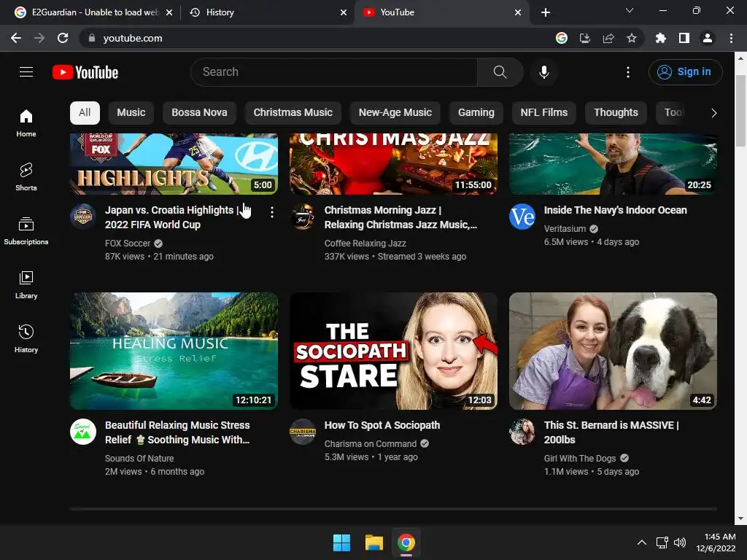
Task: Open Subscriptions in the sidebar
Action: point(26,230)
